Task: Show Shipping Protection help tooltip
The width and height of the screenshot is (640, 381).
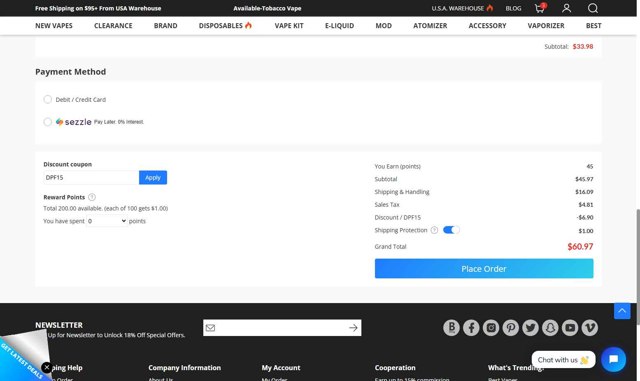Action: (434, 230)
